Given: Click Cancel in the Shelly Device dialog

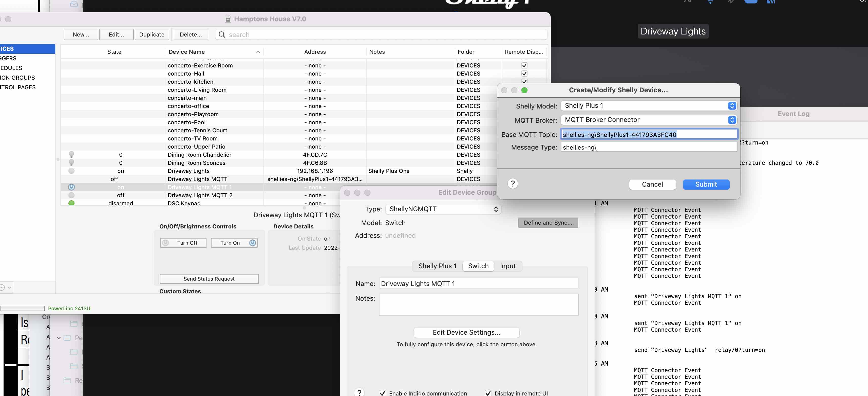Looking at the screenshot, I should point(652,185).
